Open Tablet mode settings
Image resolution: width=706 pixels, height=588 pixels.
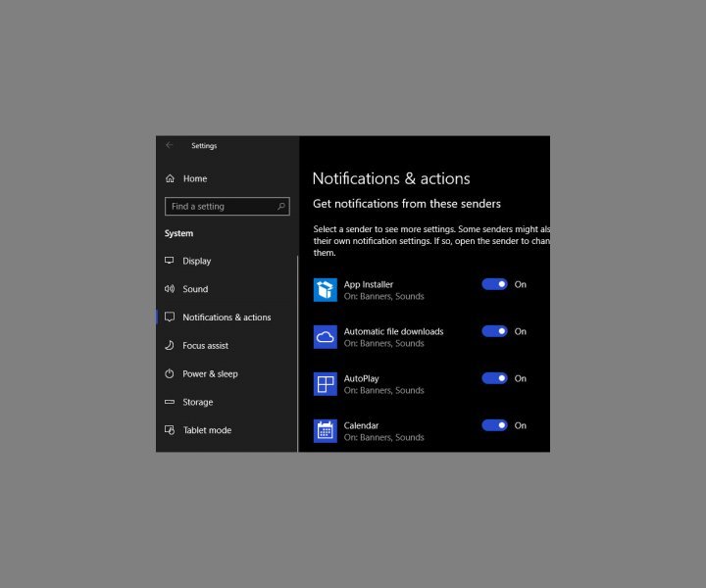(x=227, y=430)
